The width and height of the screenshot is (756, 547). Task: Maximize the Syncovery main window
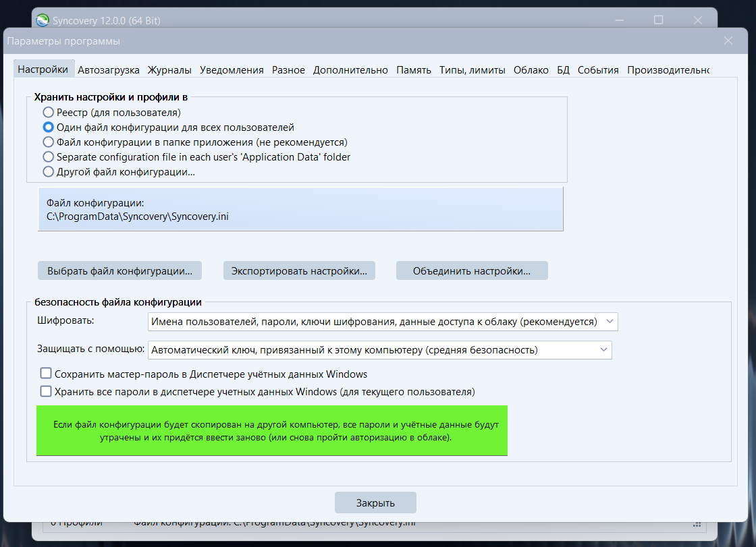(658, 20)
